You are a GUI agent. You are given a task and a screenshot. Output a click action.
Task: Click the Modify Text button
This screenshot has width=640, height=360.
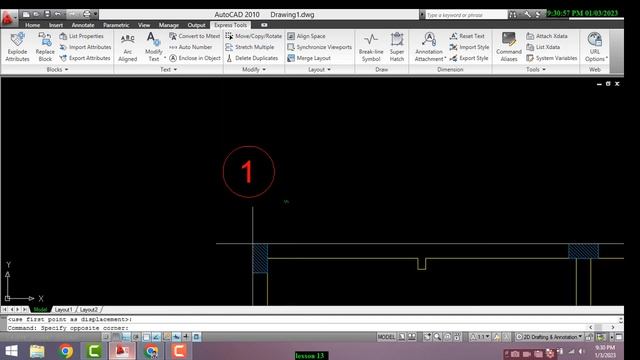(x=153, y=47)
